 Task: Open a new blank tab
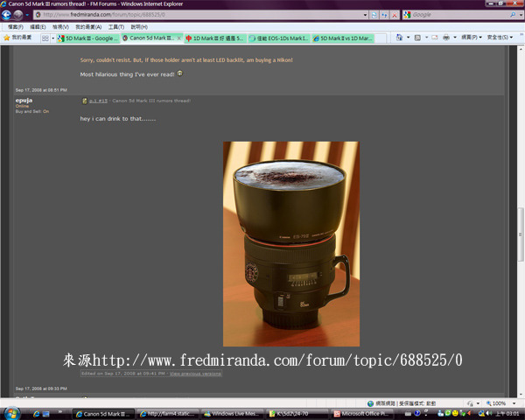click(381, 38)
